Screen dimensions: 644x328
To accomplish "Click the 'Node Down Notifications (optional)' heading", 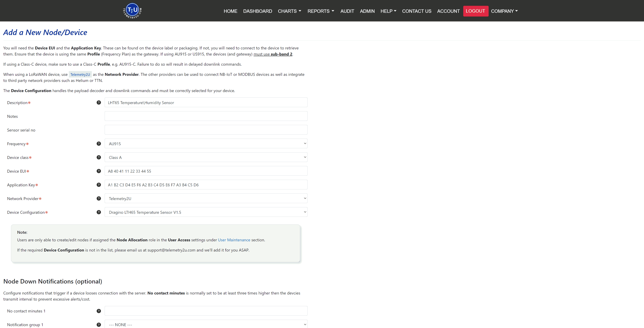I will 53,281.
